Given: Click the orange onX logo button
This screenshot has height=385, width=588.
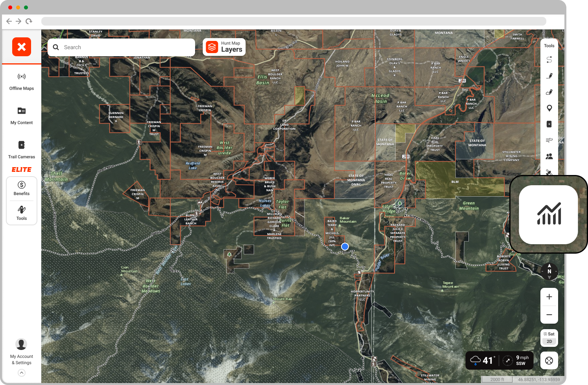Looking at the screenshot, I should click(x=22, y=47).
